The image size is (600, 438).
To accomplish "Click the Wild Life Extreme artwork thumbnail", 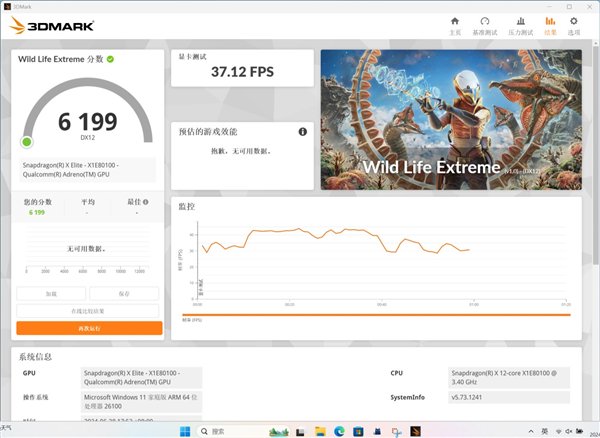I will click(451, 120).
